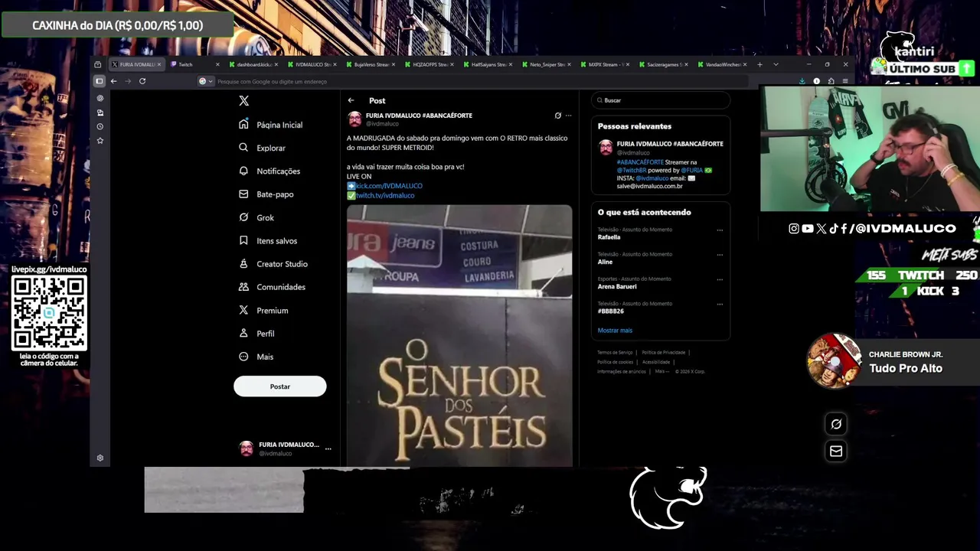Open Bate-papo messages in X sidebar
The image size is (980, 551).
266,194
